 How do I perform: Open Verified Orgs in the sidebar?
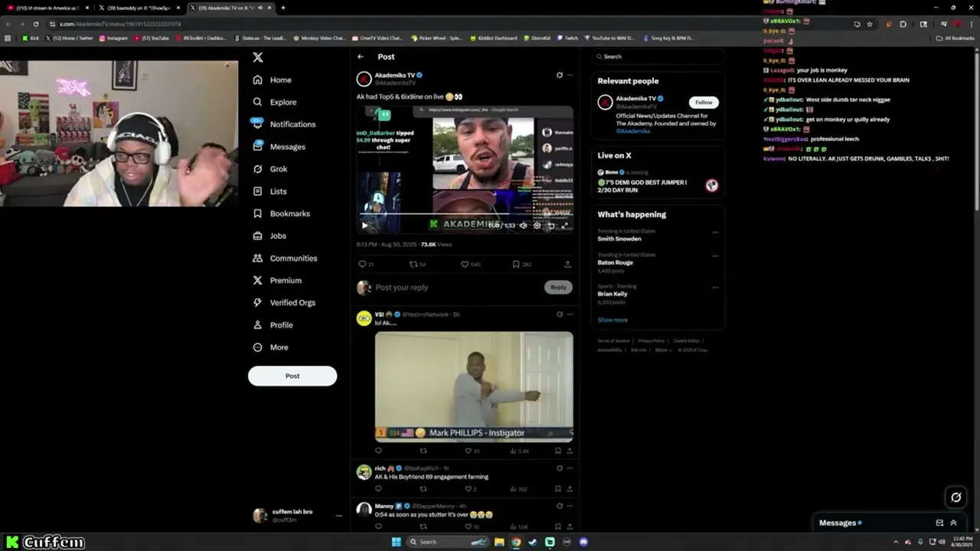click(x=284, y=302)
